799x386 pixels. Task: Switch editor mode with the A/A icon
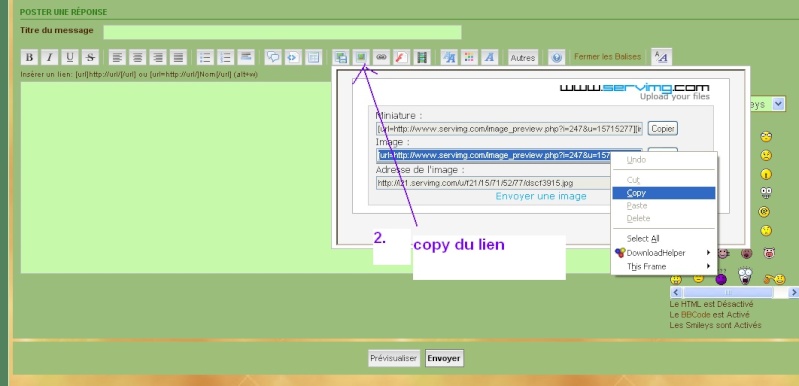(661, 57)
